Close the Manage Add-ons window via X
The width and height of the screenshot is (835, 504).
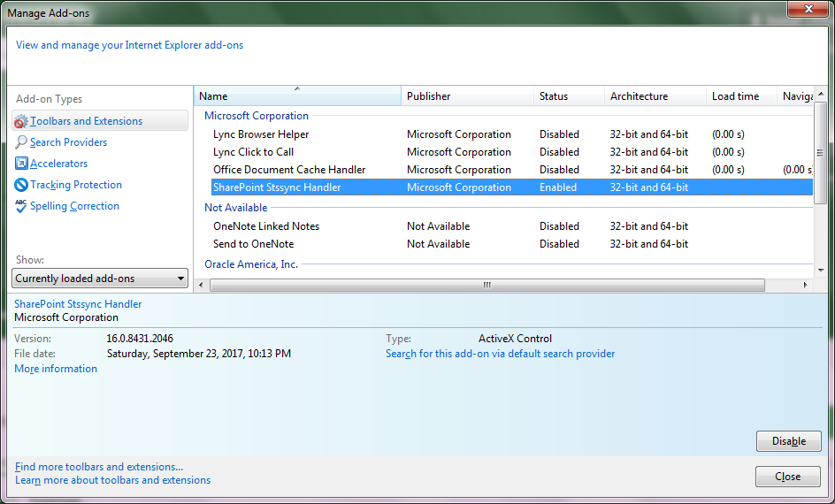[808, 9]
